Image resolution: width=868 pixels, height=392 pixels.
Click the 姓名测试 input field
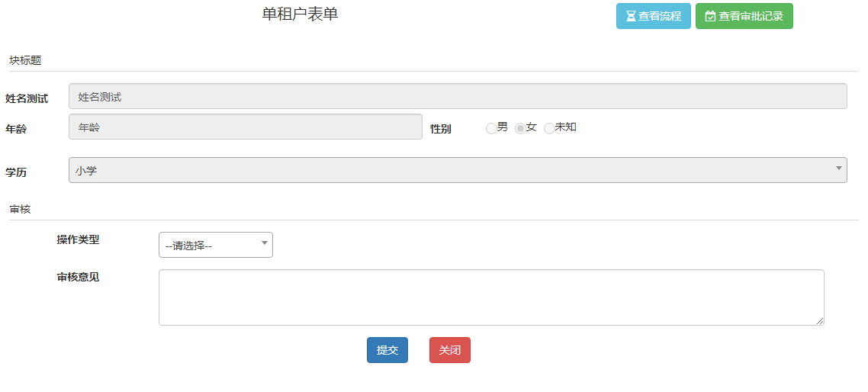(x=458, y=96)
